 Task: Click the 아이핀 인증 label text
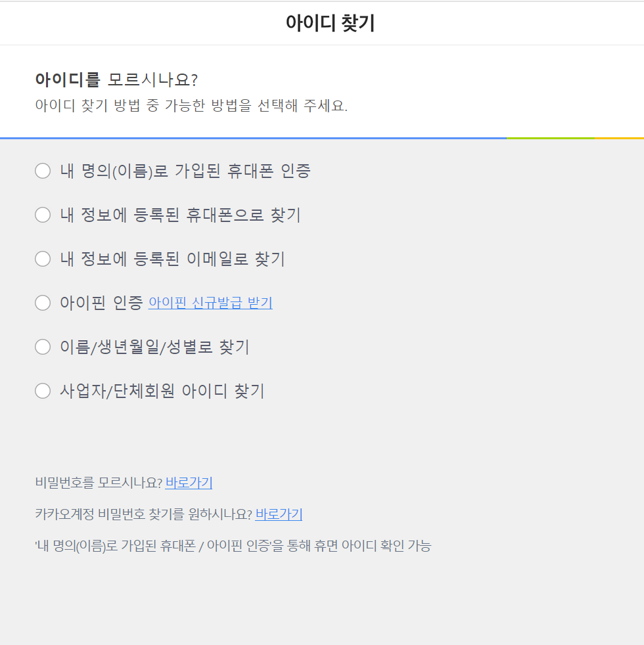[x=101, y=303]
